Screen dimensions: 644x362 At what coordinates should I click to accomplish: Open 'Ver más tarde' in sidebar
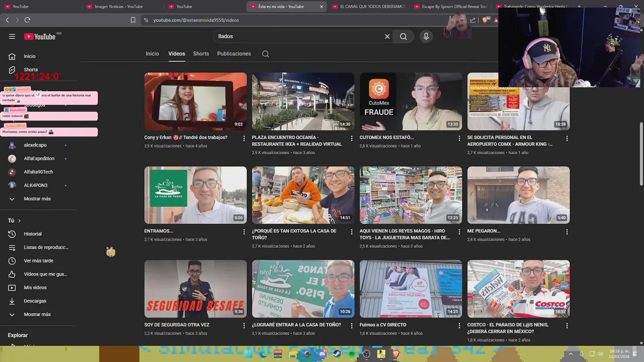point(37,261)
